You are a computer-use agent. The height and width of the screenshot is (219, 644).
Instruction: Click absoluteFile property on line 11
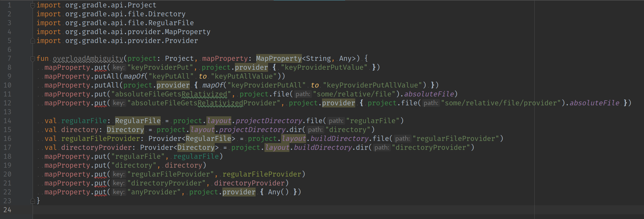point(429,94)
